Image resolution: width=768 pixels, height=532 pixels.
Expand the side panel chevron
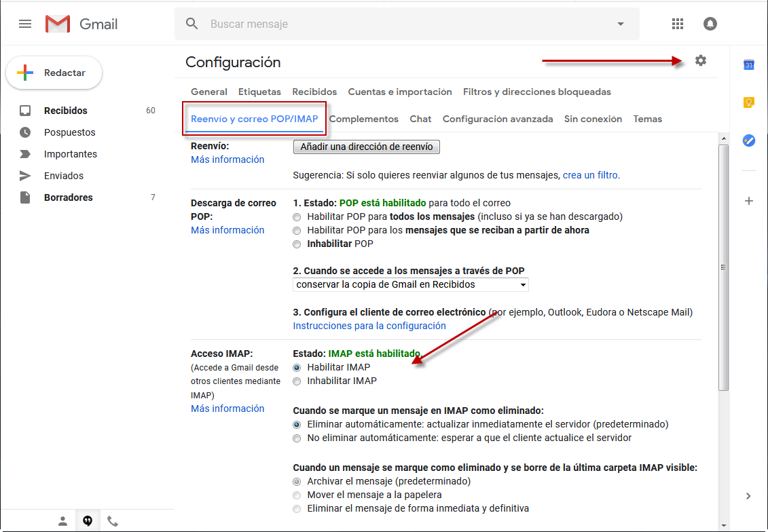pos(748,496)
